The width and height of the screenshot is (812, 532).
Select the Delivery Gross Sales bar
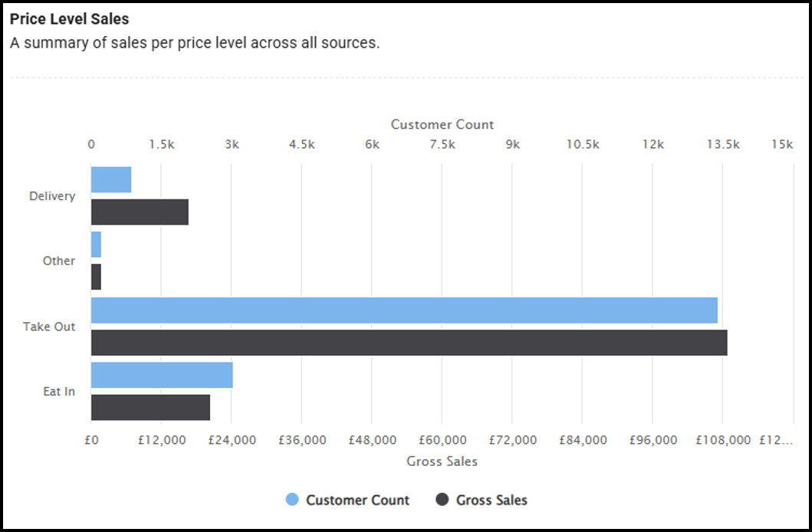[140, 212]
